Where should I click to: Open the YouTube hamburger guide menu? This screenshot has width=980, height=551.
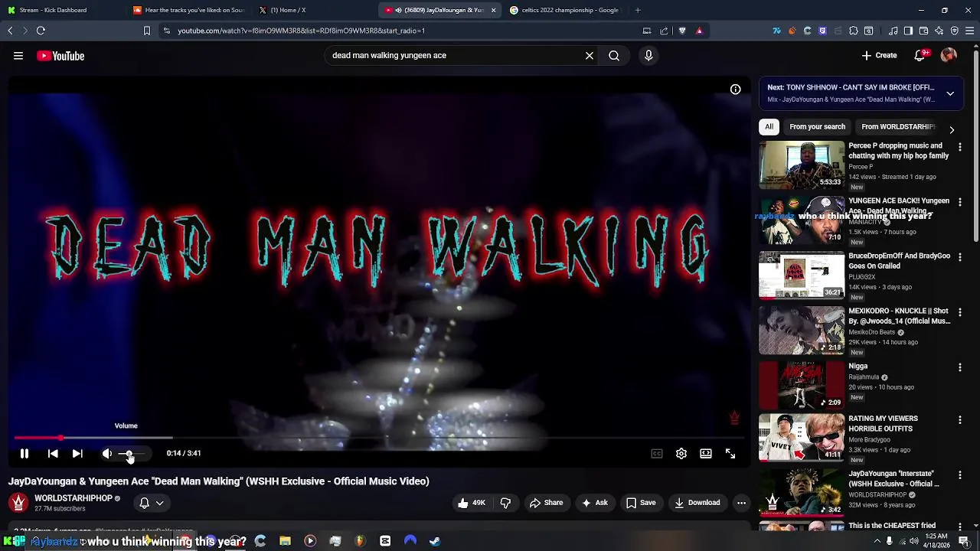[x=18, y=56]
